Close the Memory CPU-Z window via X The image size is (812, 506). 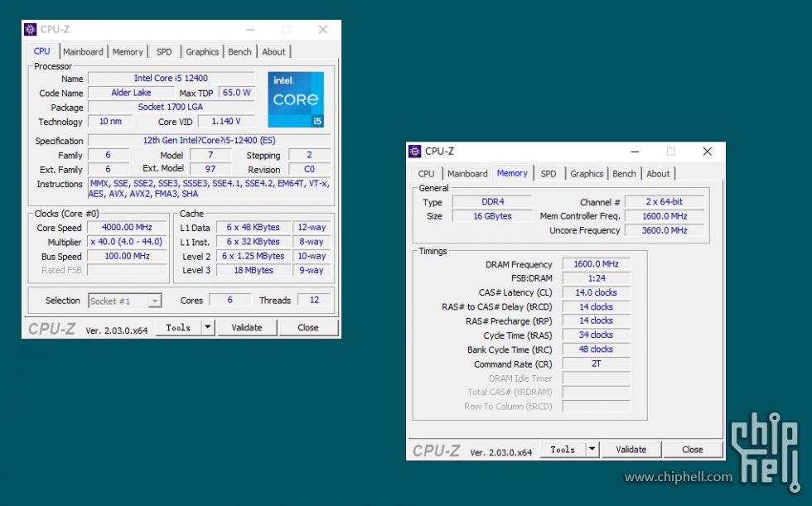(x=708, y=152)
